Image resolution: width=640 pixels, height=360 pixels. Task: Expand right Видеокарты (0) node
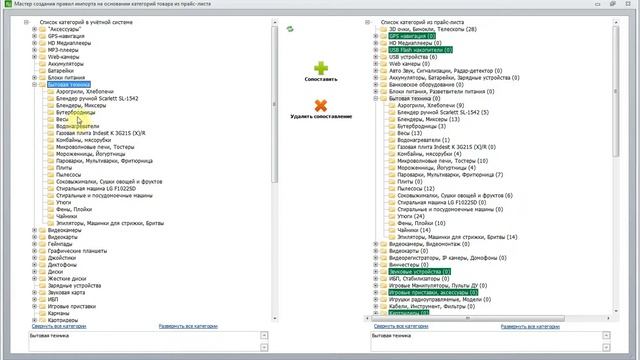pyautogui.click(x=376, y=251)
